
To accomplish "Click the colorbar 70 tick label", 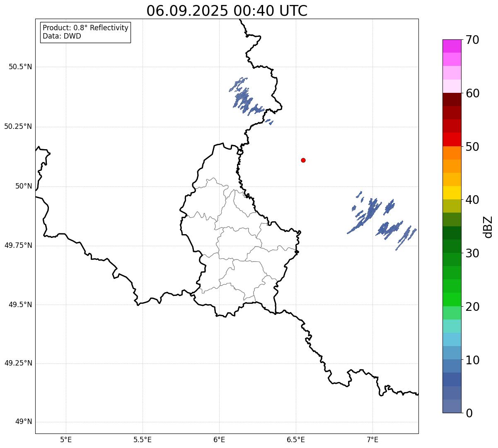I will (x=472, y=40).
